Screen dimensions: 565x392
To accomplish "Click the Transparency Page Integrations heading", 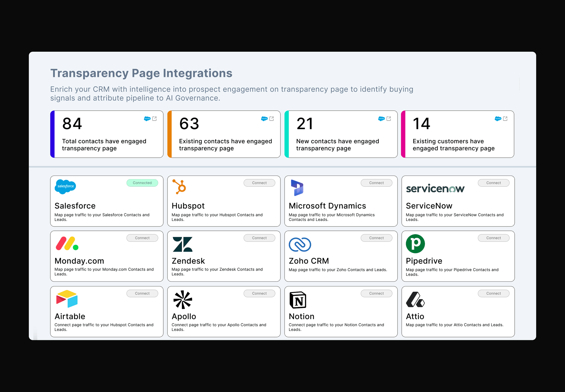I will [141, 73].
